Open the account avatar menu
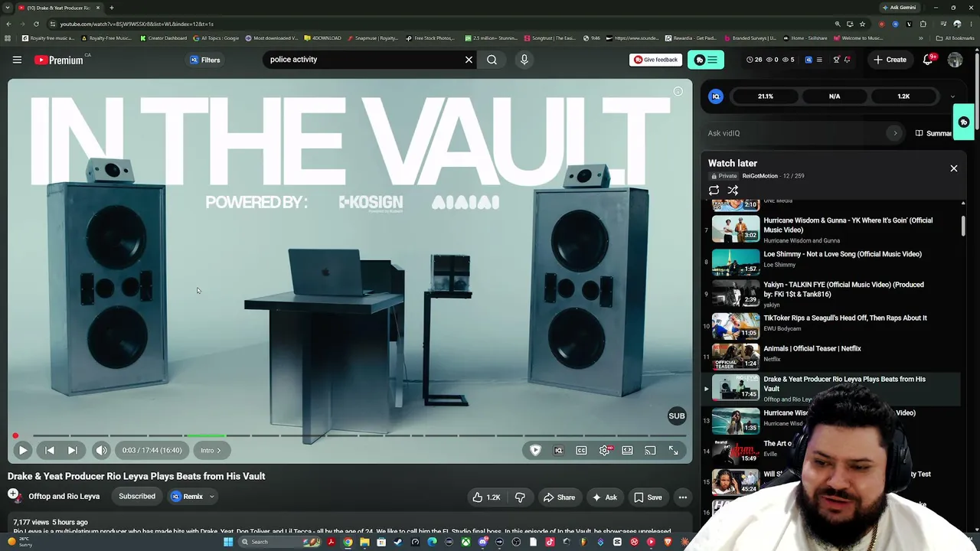Screen dimensions: 980x551 955,60
